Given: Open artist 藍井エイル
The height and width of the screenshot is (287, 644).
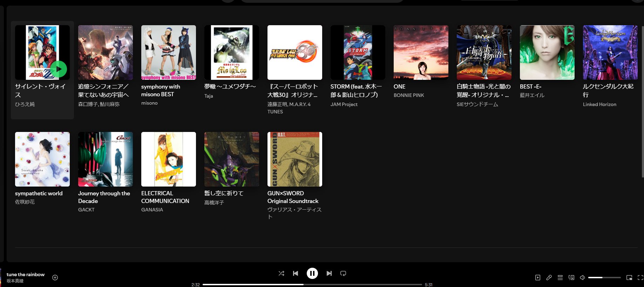Looking at the screenshot, I should coord(532,95).
